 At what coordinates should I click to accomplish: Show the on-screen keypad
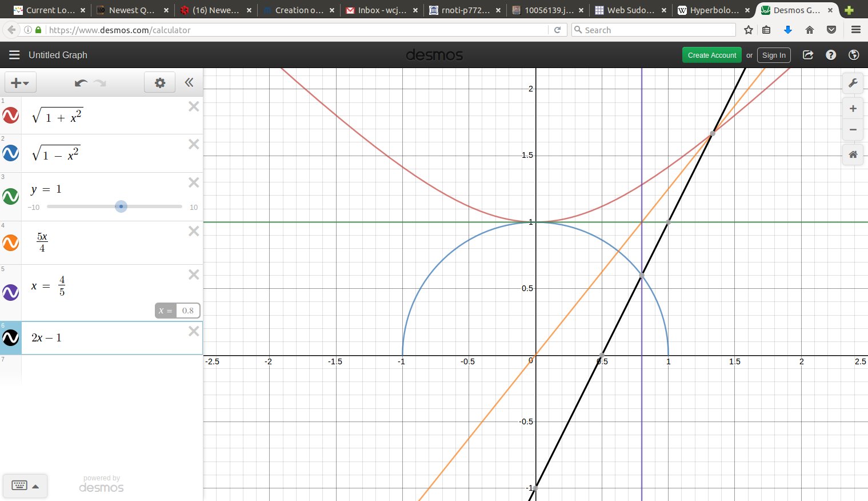click(19, 486)
